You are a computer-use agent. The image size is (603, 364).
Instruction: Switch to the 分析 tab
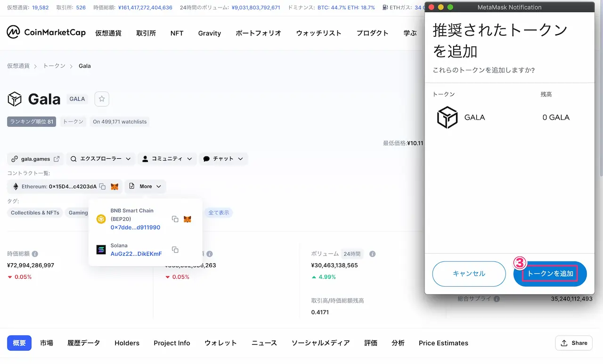pos(398,343)
